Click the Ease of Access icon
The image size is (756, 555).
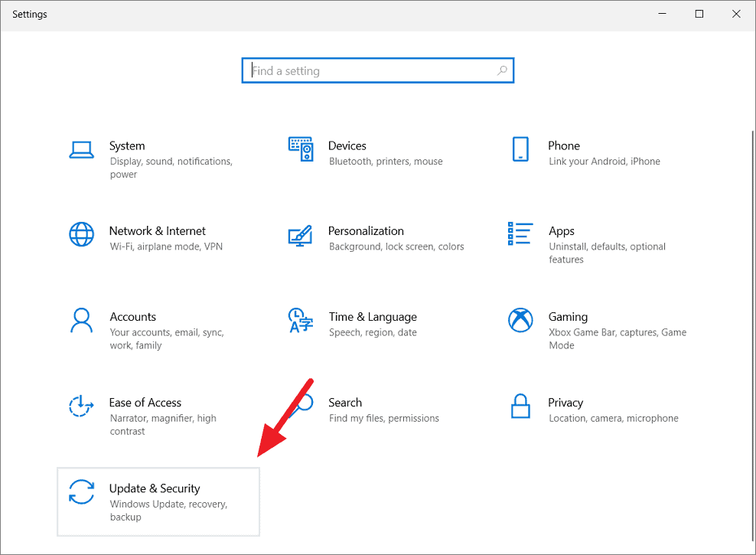[82, 406]
